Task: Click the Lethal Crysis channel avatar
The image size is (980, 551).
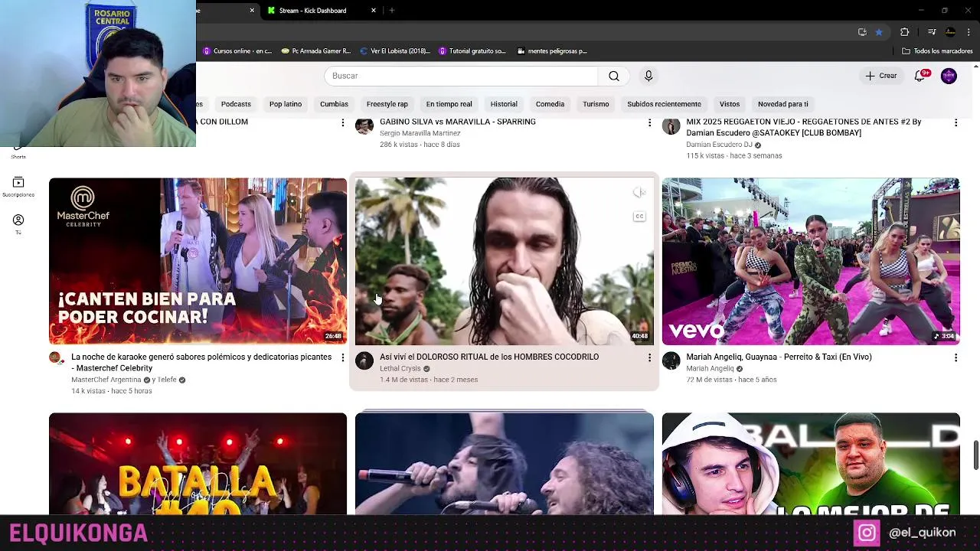Action: pyautogui.click(x=364, y=360)
